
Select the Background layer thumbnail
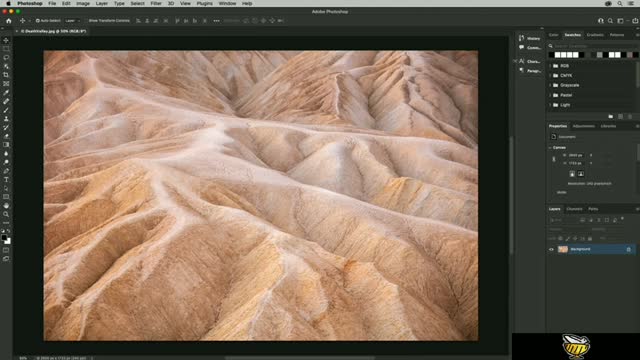[563, 249]
